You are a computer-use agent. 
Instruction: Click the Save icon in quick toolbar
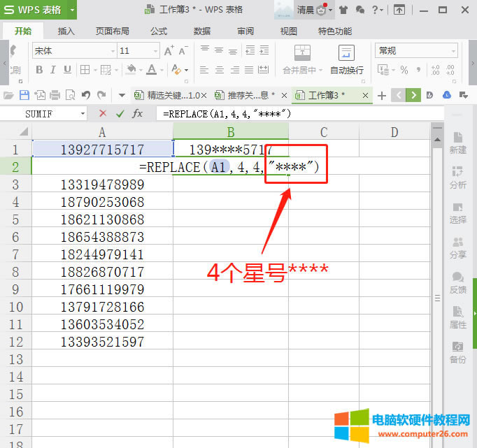pyautogui.click(x=24, y=95)
